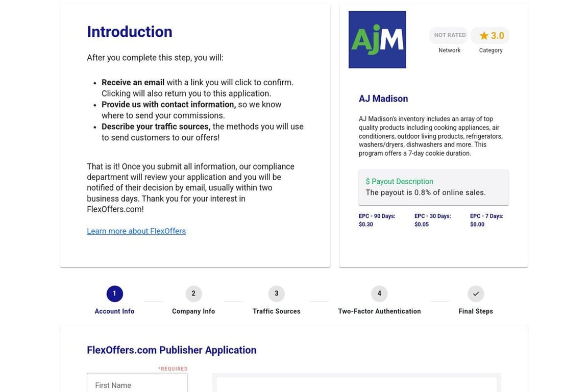Image resolution: width=588 pixels, height=392 pixels.
Task: Click the FlexOffers.com Publisher Application heading
Action: (x=171, y=350)
